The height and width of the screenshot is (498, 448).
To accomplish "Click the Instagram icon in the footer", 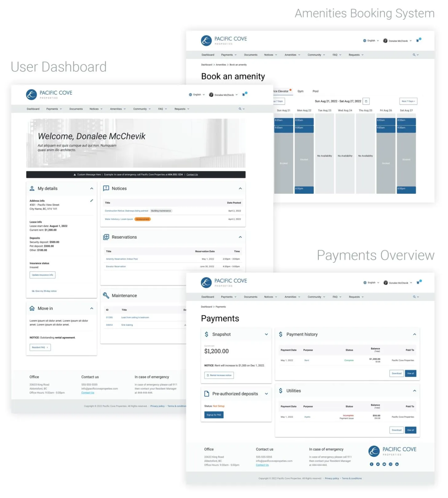I will point(391,464).
